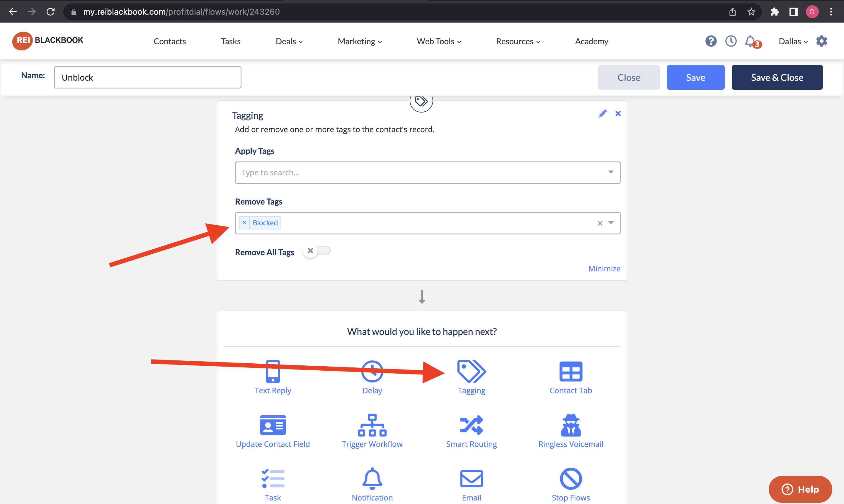Choose the Stop Flows icon

(571, 479)
